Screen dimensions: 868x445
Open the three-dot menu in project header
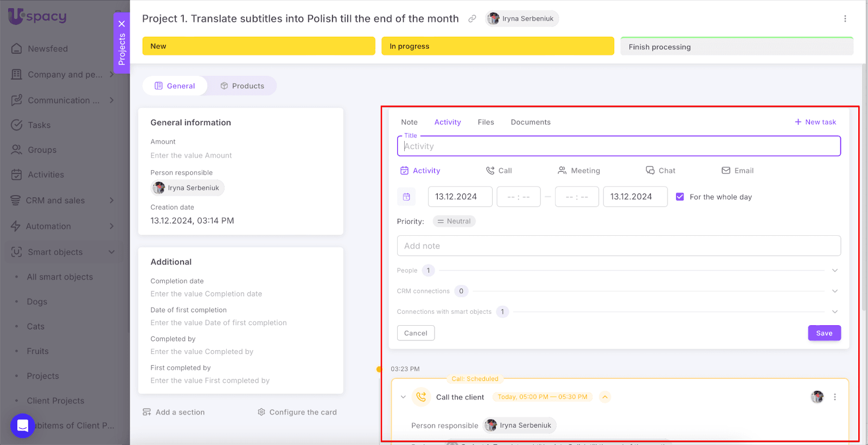click(845, 18)
